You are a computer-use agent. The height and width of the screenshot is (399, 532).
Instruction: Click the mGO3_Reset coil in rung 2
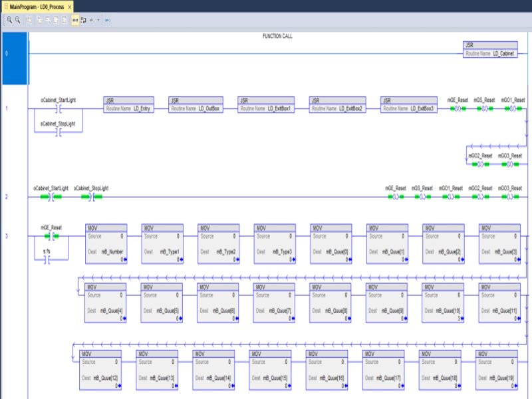[510, 197]
